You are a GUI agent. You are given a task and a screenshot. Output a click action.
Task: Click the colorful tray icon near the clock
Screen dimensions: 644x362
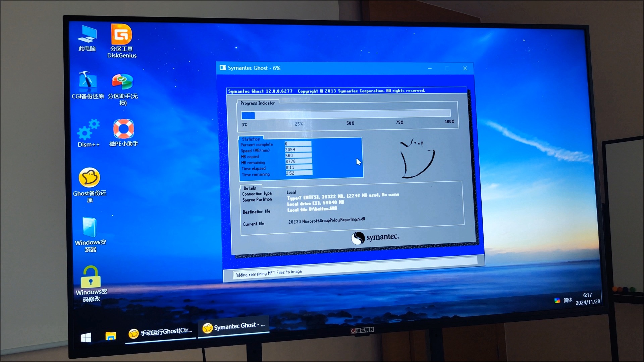(557, 301)
